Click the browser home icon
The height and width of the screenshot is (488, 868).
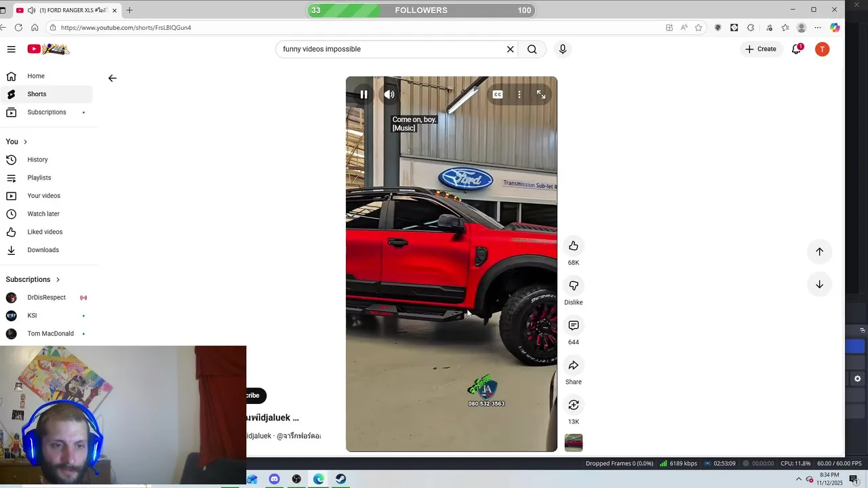click(x=35, y=28)
